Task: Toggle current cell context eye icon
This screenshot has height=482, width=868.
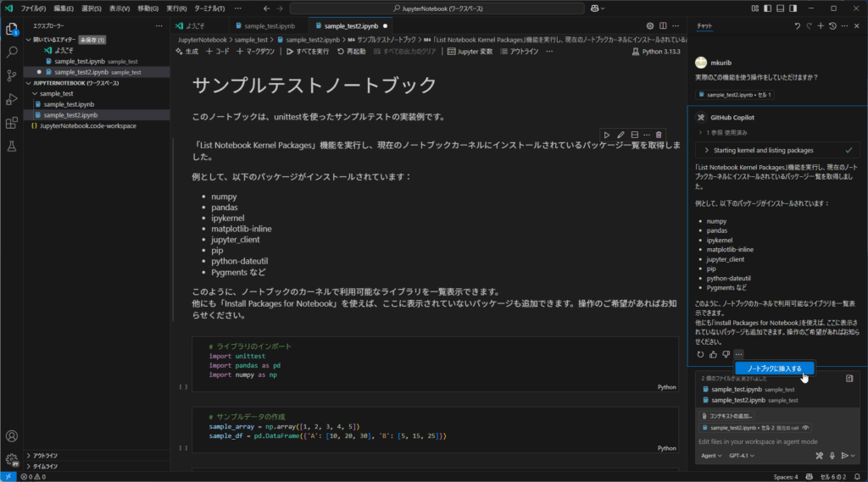Action: pyautogui.click(x=805, y=428)
